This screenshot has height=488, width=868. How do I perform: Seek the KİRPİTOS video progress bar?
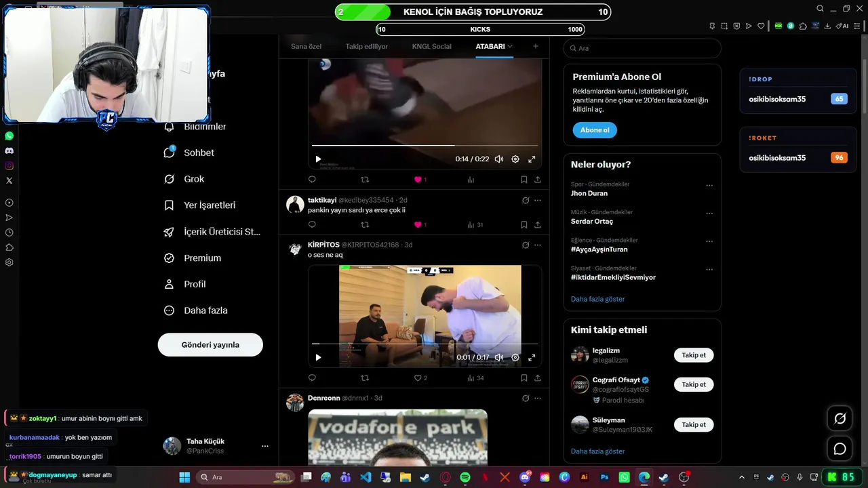pyautogui.click(x=425, y=344)
